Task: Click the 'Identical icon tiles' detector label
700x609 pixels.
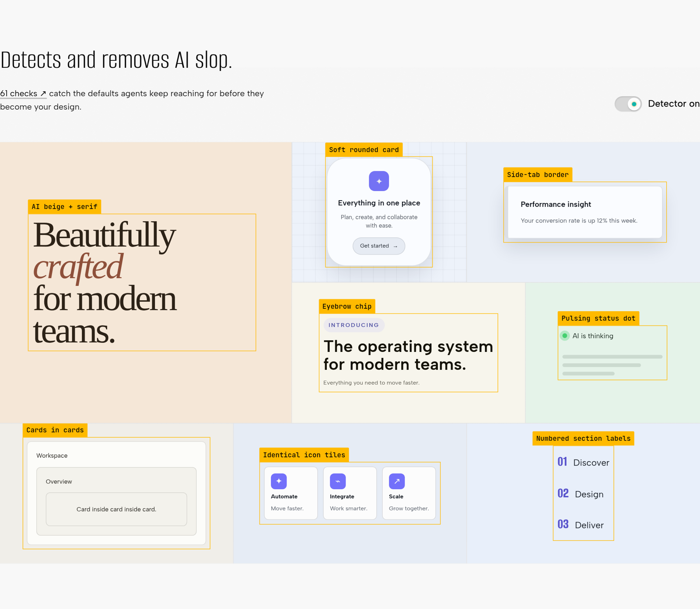Action: tap(304, 455)
